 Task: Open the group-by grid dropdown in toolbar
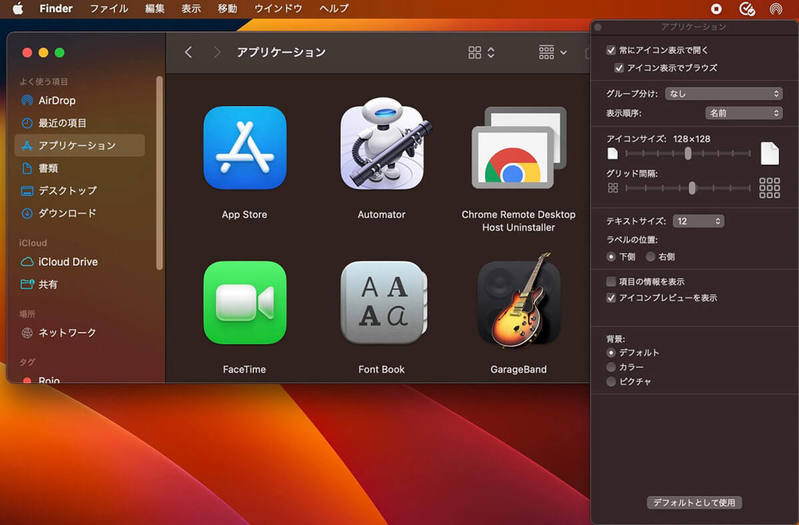click(553, 52)
